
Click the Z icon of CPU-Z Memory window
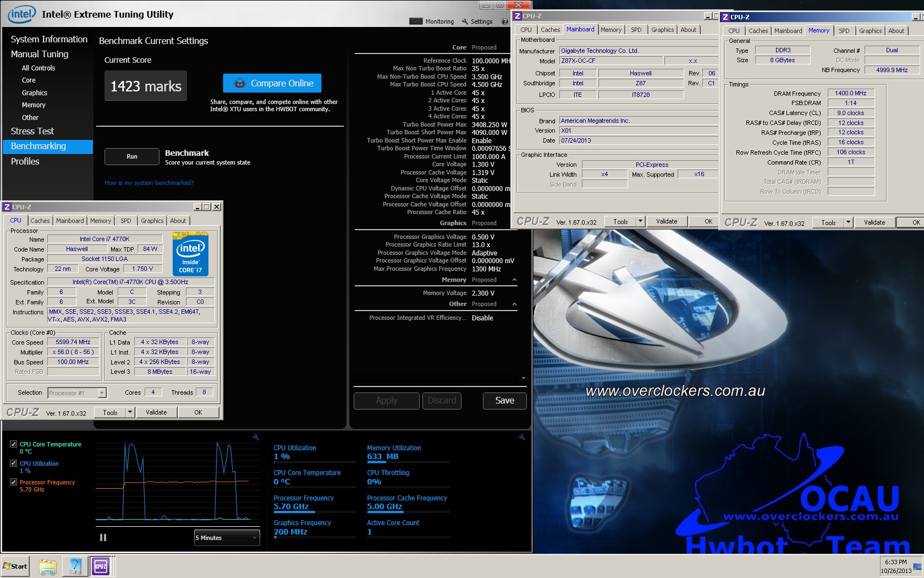coord(725,17)
